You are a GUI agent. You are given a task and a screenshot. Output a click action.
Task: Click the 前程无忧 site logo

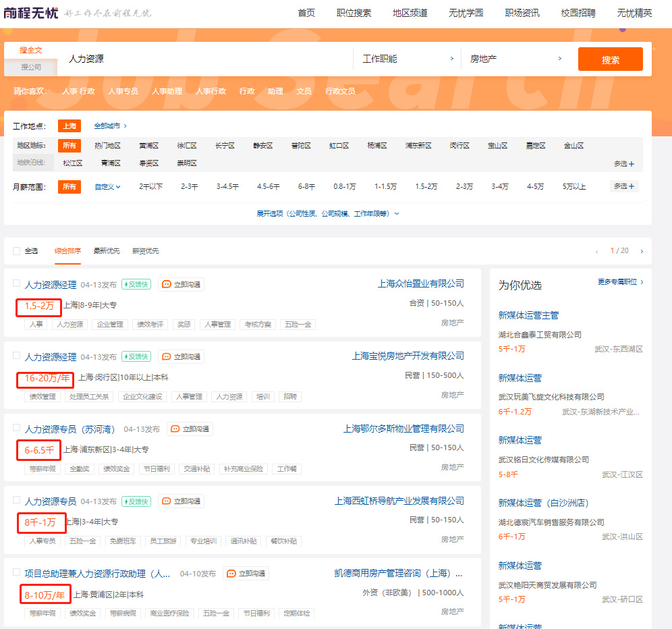pyautogui.click(x=31, y=13)
